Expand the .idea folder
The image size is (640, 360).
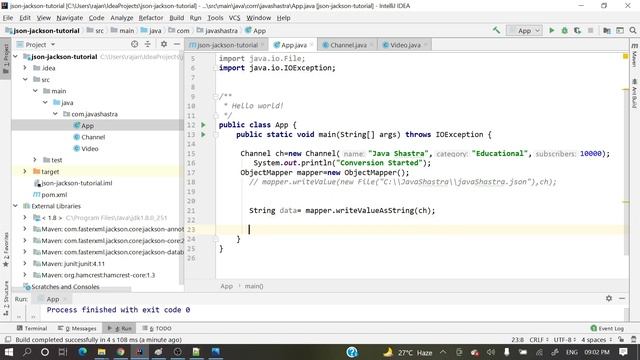(25, 68)
